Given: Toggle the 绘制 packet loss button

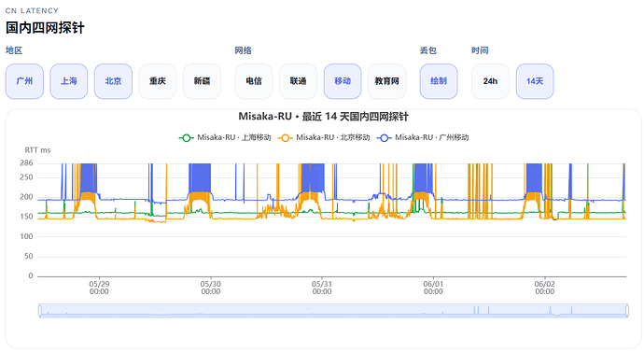Looking at the screenshot, I should tap(439, 81).
